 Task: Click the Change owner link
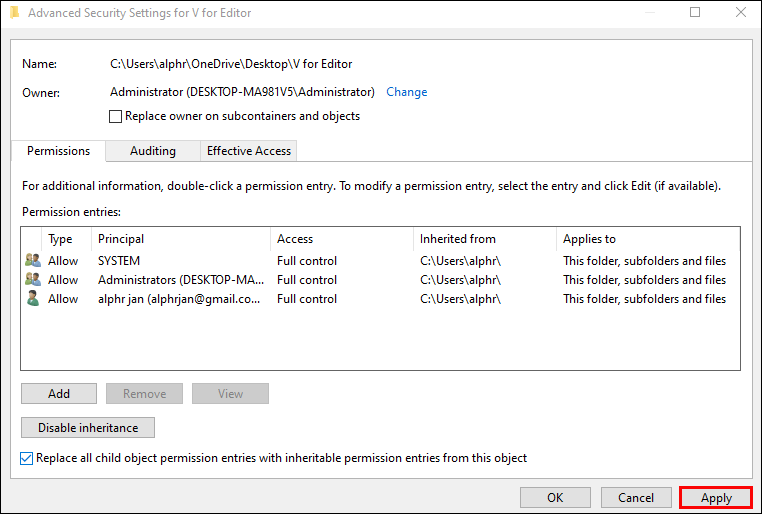coord(406,92)
